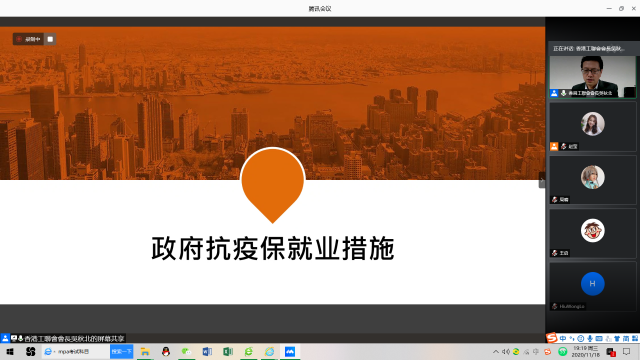This screenshot has height=360, width=640.
Task: Select the active speaker's video thumbnail
Action: (592, 77)
